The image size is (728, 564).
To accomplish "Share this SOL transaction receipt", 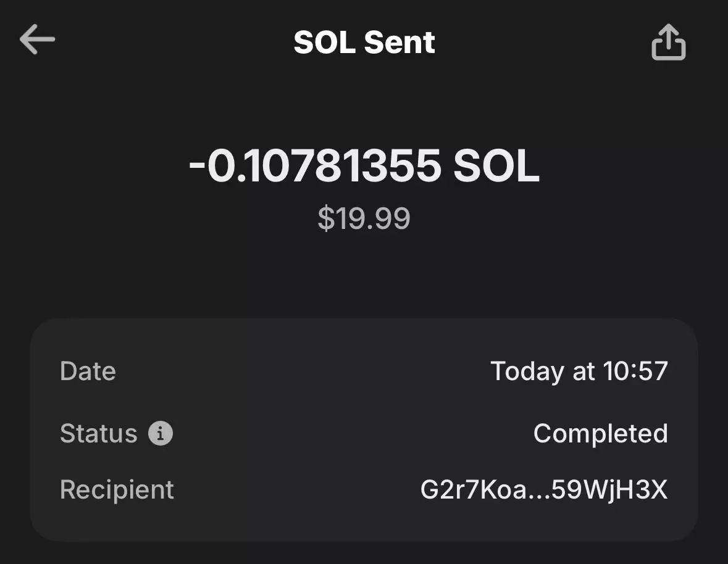I will [668, 43].
